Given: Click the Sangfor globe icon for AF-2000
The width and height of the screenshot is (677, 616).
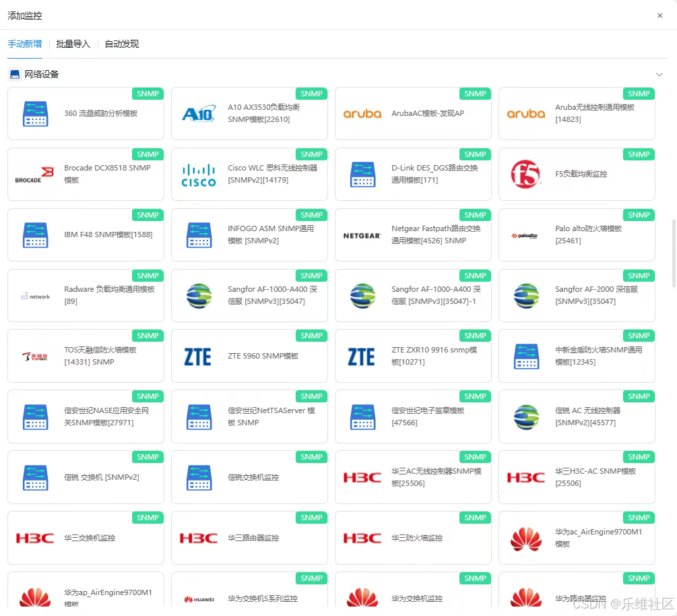Looking at the screenshot, I should pos(526,296).
